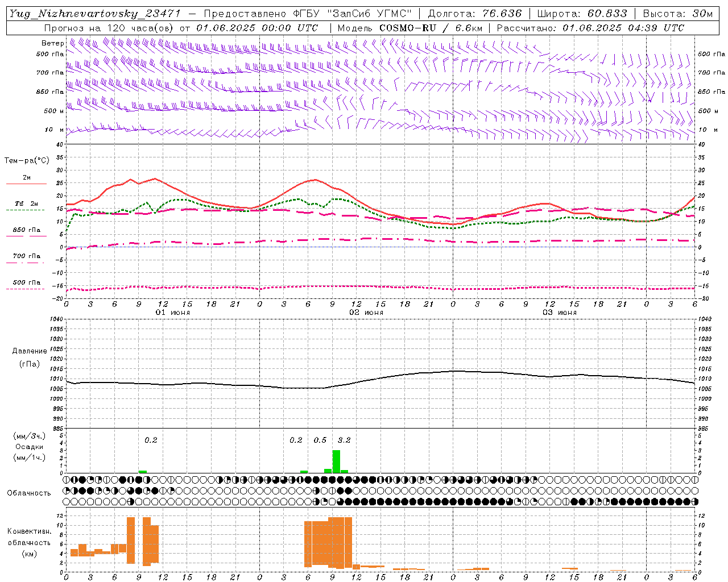Click the Осадки precipitation label
Screen dimensions: 728x582
click(29, 447)
